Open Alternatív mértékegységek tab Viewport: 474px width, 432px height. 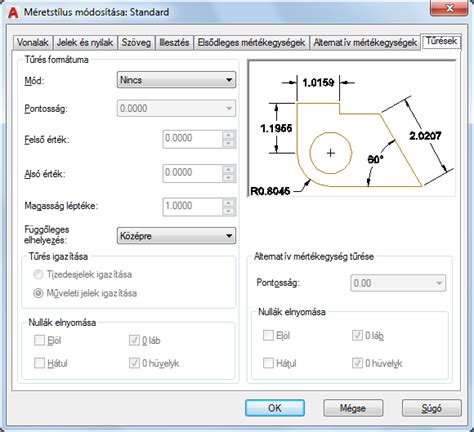tap(365, 43)
